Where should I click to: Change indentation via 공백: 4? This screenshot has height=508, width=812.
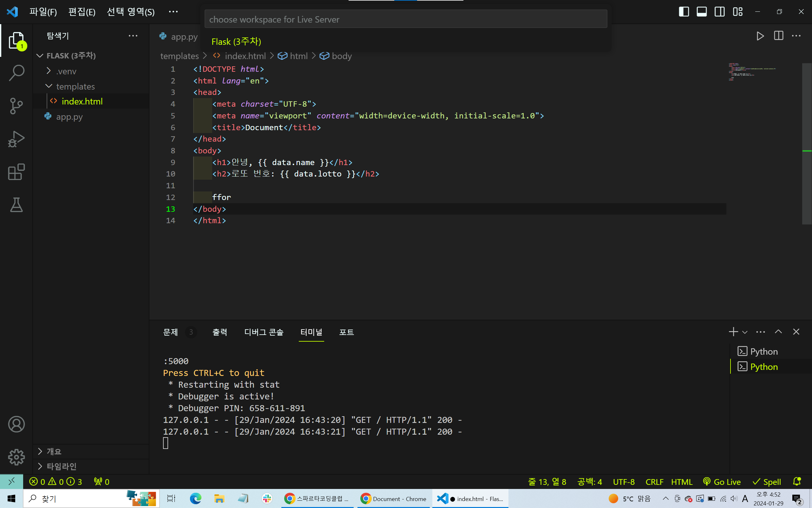pyautogui.click(x=590, y=482)
